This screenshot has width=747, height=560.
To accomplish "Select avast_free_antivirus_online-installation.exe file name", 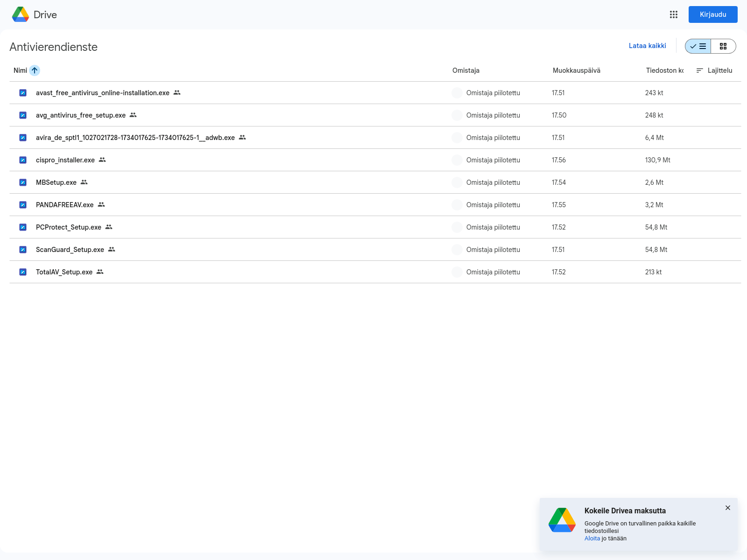I will [x=103, y=93].
